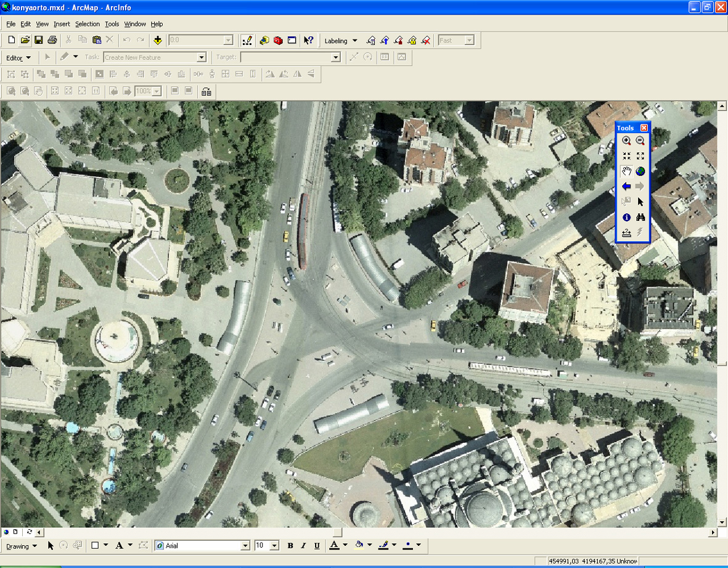Click the Marker Color dot swatch
728x568 pixels.
point(407,545)
